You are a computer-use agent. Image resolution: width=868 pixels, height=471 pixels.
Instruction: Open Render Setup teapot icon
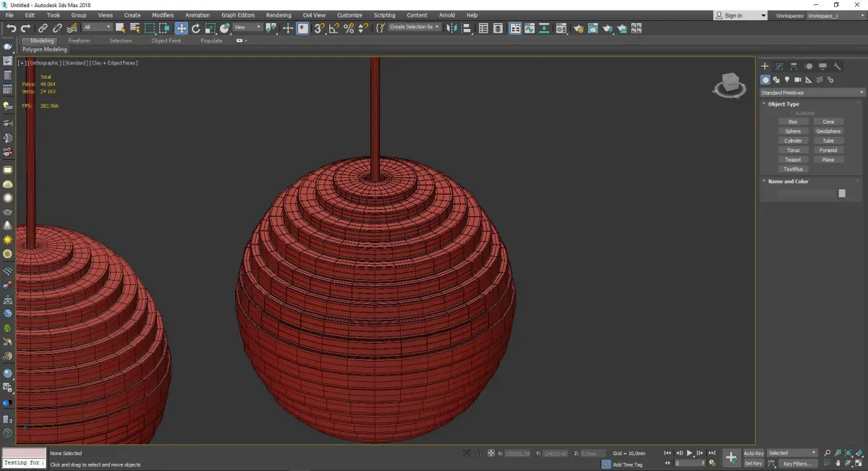pyautogui.click(x=579, y=28)
